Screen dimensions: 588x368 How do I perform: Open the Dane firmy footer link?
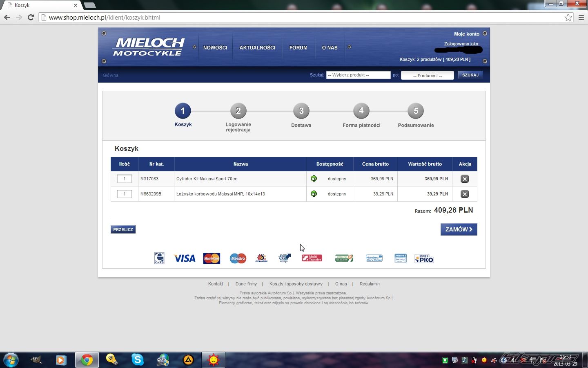[246, 284]
